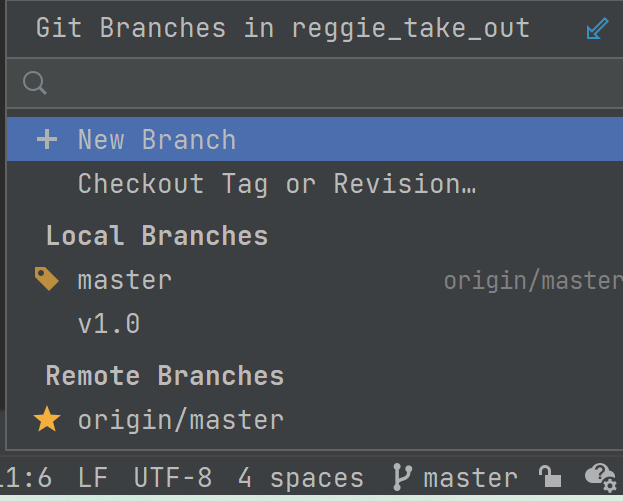This screenshot has height=501, width=623.
Task: Click the Git branch icon in status bar
Action: (402, 478)
